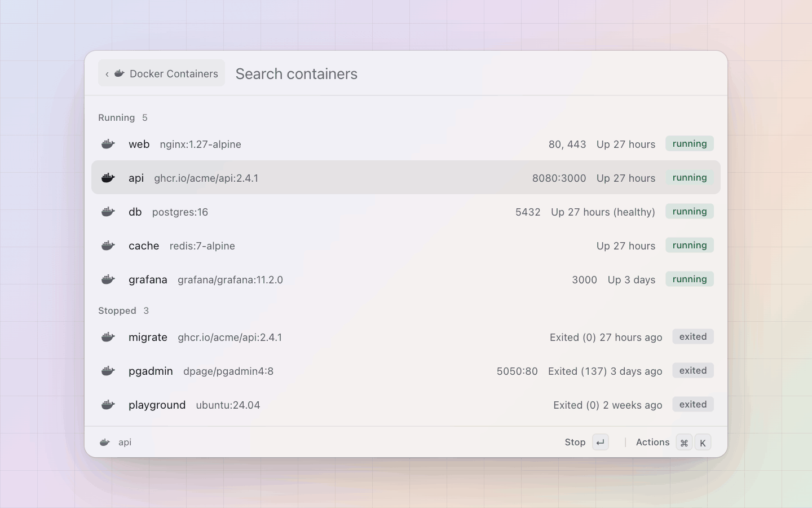The height and width of the screenshot is (508, 812).
Task: Click running badge on cache row
Action: tap(690, 245)
